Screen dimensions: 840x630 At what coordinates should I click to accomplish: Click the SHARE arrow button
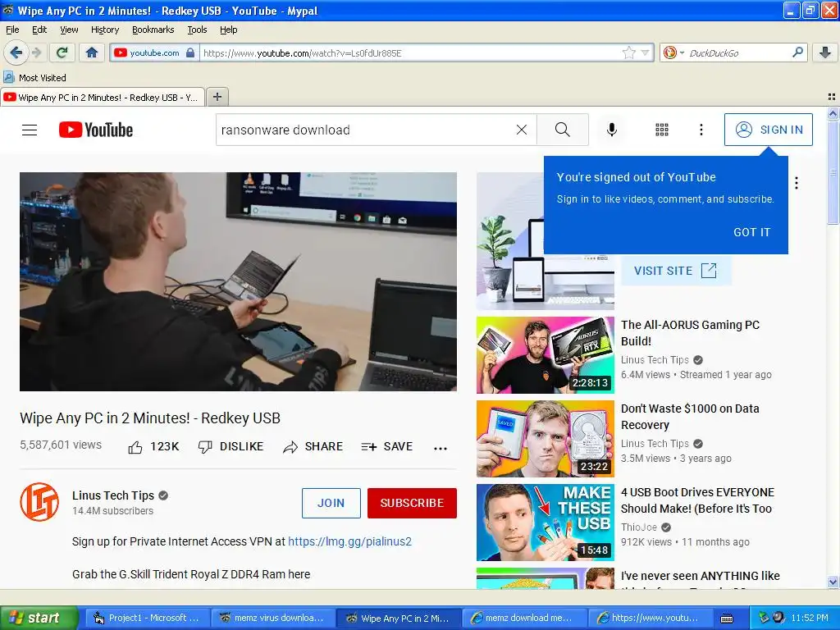point(313,447)
